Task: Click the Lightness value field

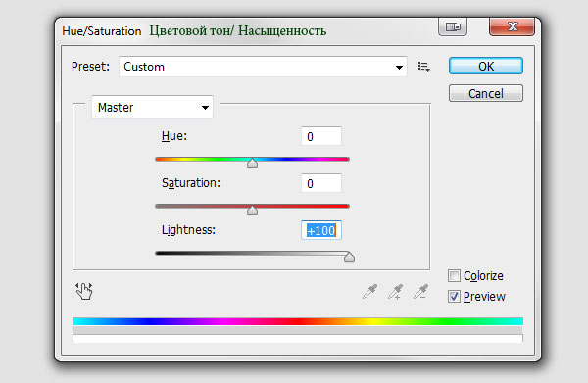Action: tap(321, 230)
